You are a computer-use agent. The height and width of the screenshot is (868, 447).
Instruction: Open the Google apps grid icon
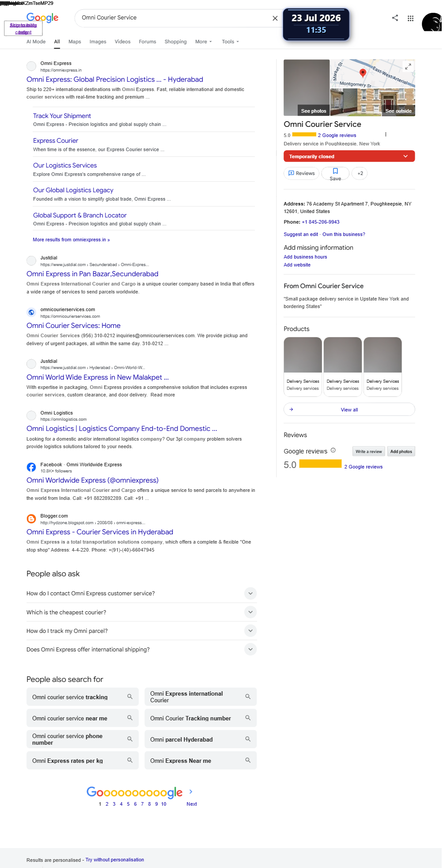pyautogui.click(x=410, y=18)
